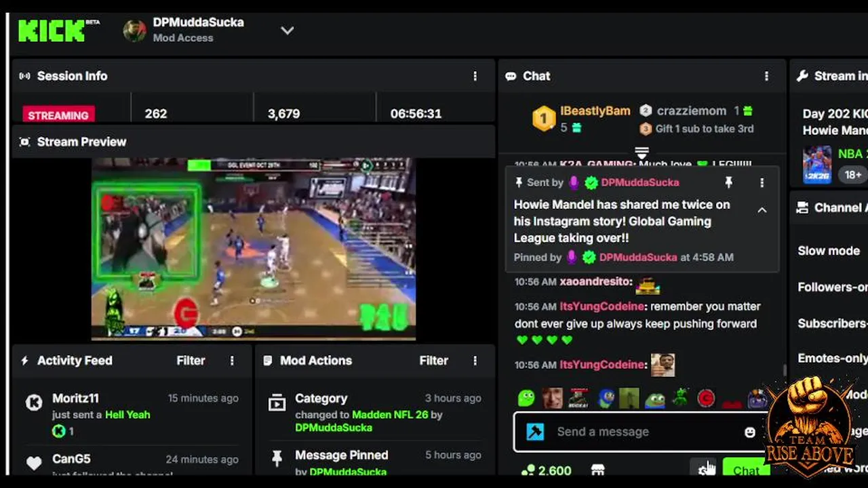Insert the blue hooded frog emote

(606, 398)
